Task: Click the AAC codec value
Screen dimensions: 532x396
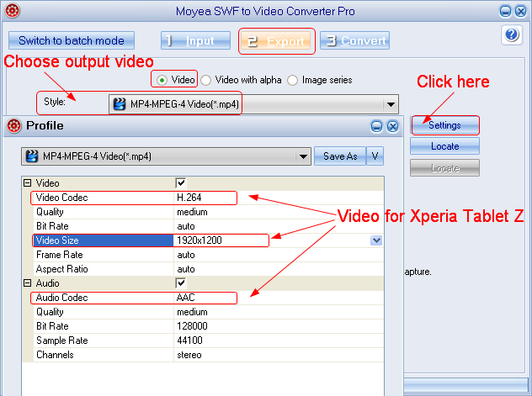Action: click(185, 298)
